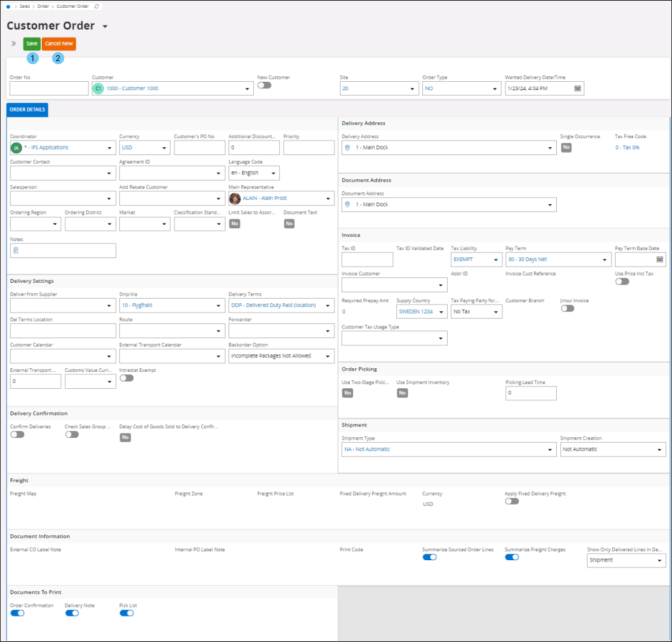Turn off the Order Confirmation print toggle
The image size is (672, 642).
(x=18, y=613)
